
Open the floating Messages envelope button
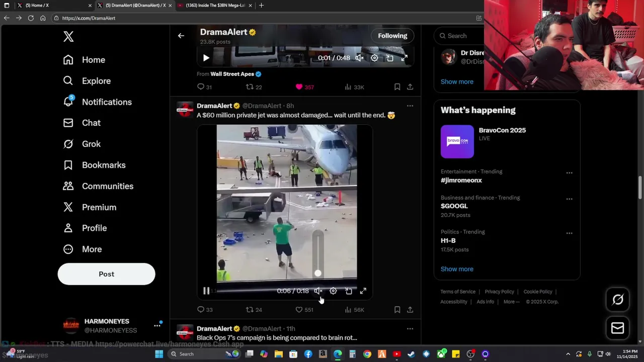tap(618, 328)
